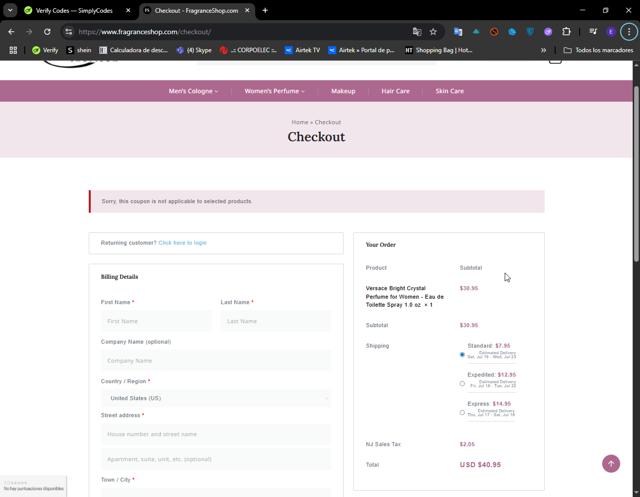The image size is (640, 497).
Task: Open Calculadora de desc bookmark
Action: coord(133,50)
